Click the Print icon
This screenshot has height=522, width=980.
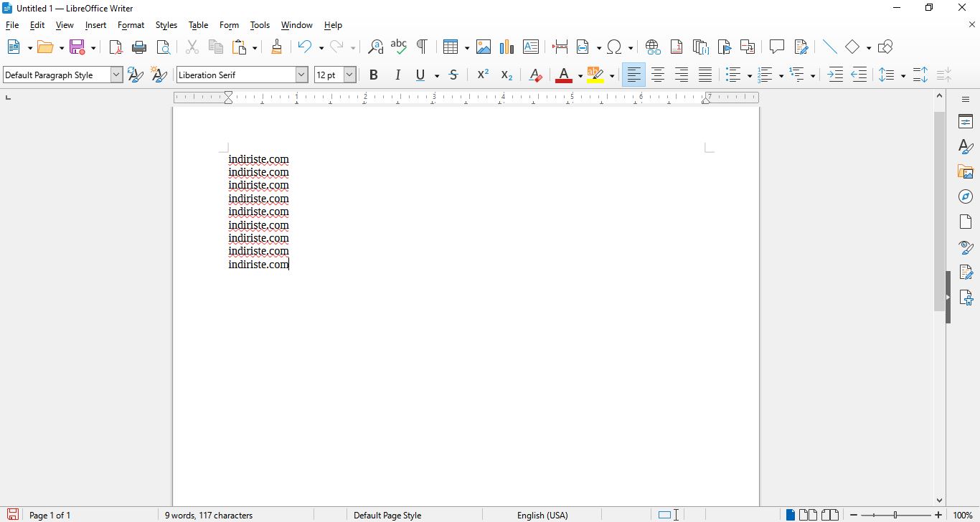coord(140,47)
